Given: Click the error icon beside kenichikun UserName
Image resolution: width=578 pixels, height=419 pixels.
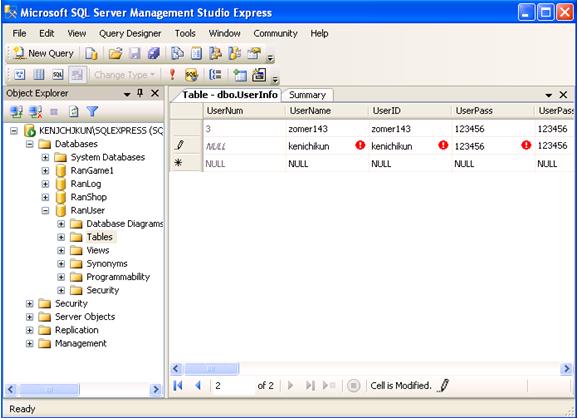Looking at the screenshot, I should 360,145.
